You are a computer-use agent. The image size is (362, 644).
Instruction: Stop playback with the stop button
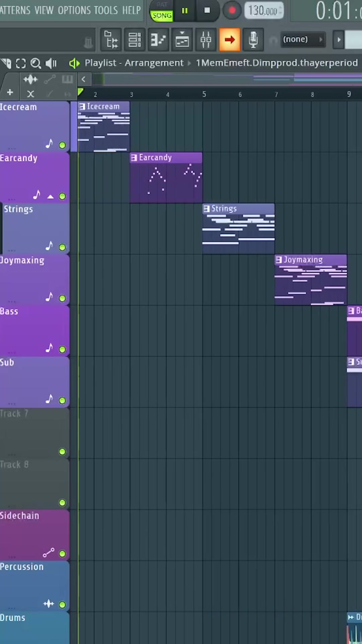pos(207,10)
